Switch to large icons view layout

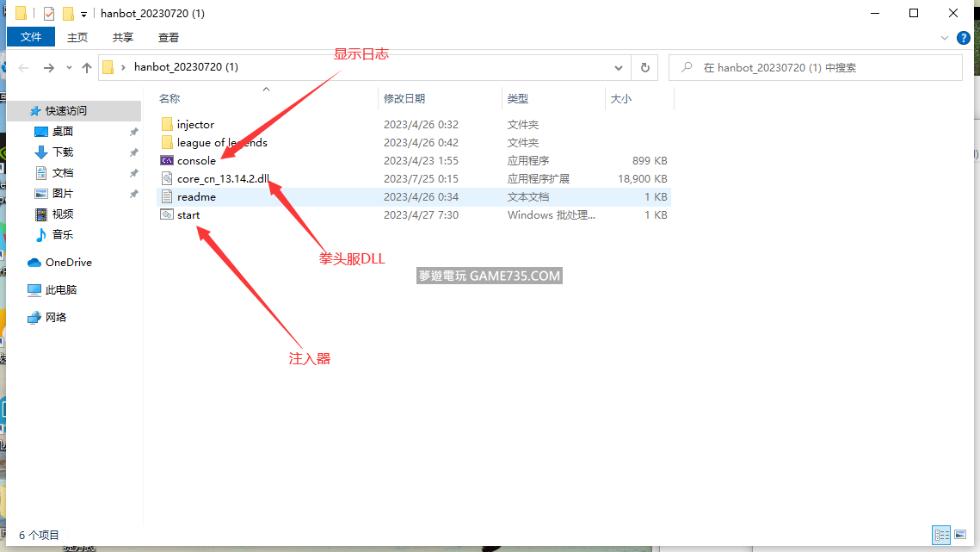[x=960, y=535]
